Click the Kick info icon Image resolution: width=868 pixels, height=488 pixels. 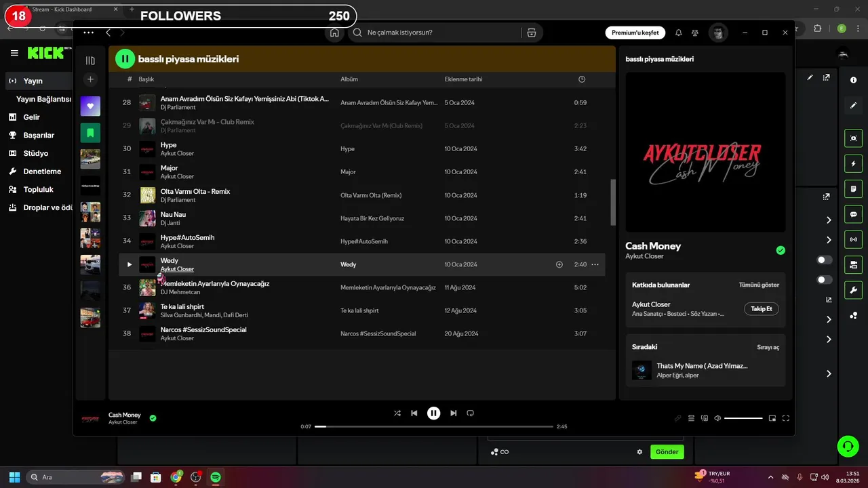pos(853,80)
